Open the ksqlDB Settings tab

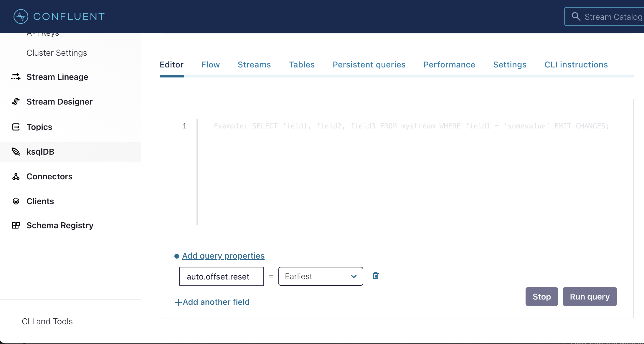pyautogui.click(x=510, y=64)
